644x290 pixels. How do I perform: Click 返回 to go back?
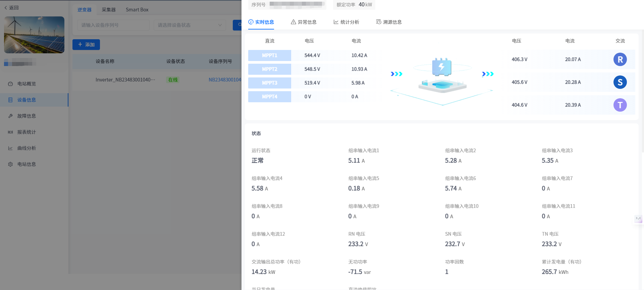point(11,8)
